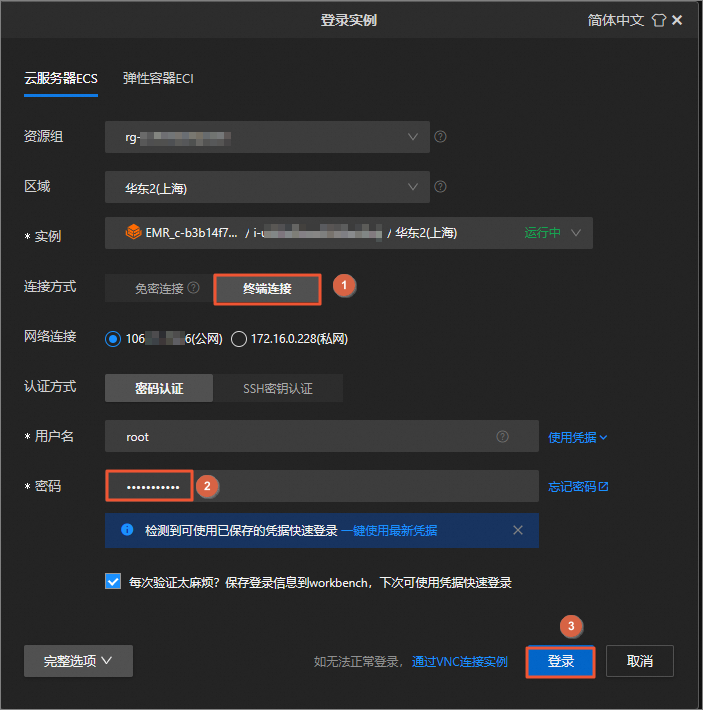703x710 pixels.
Task: Click the skin theme shirt icon
Action: pyautogui.click(x=659, y=20)
